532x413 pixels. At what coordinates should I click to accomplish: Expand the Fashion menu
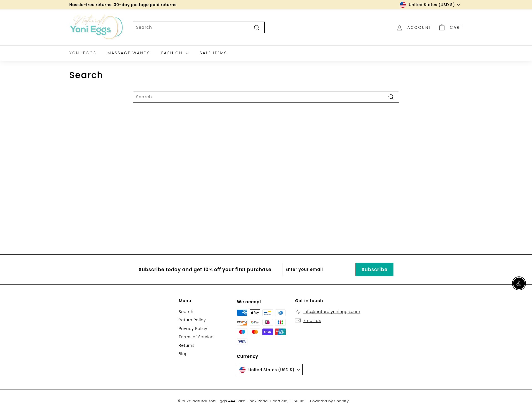pos(175,53)
